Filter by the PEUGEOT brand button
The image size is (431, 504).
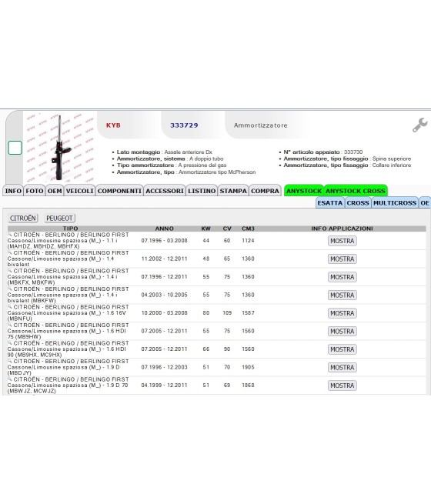pos(59,219)
